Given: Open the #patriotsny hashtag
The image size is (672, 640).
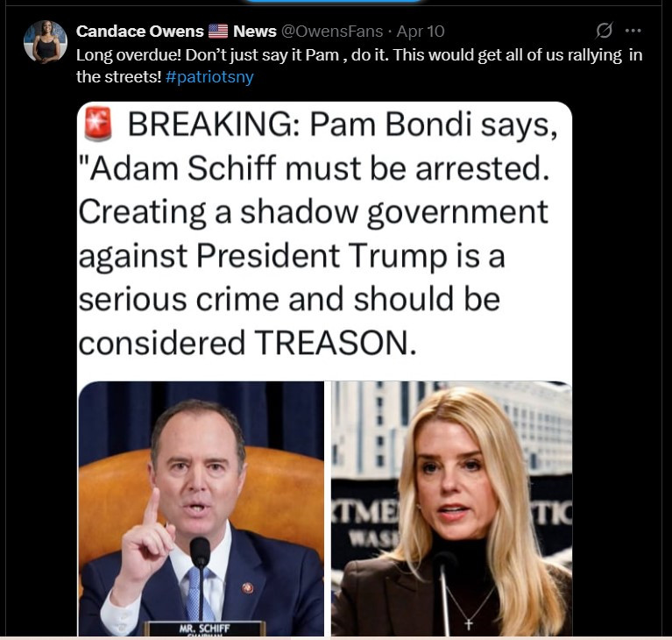Looking at the screenshot, I should (209, 77).
